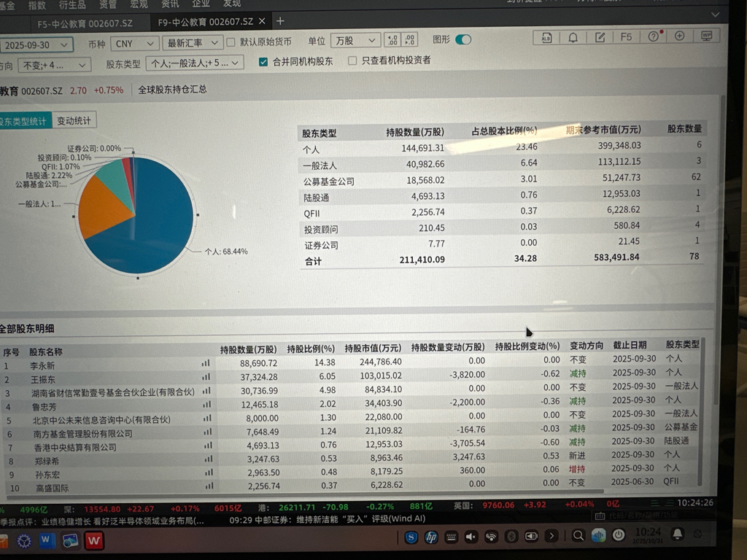Sort by 截止日期 column header
747x560 pixels.
coord(630,345)
